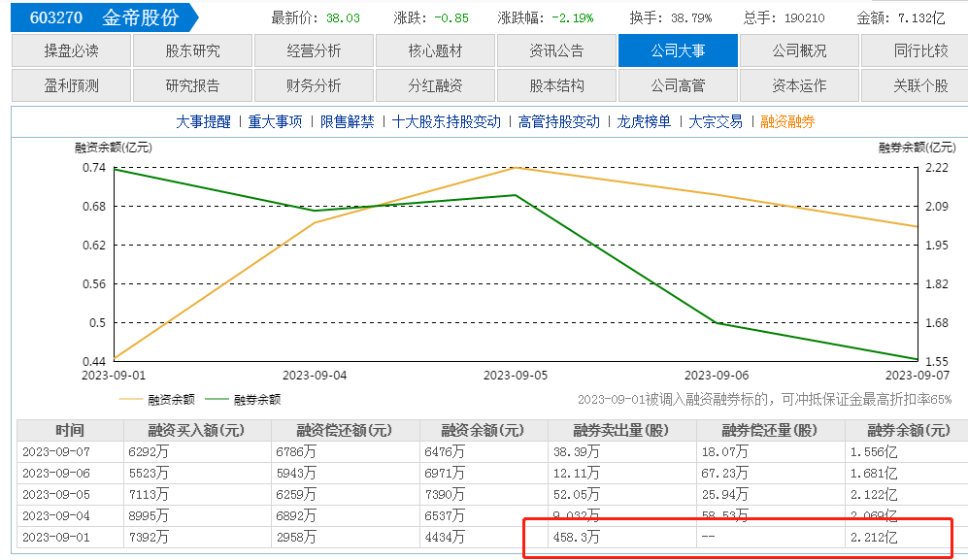Open the 操盘必读 tab
The width and height of the screenshot is (968, 560).
(x=71, y=51)
